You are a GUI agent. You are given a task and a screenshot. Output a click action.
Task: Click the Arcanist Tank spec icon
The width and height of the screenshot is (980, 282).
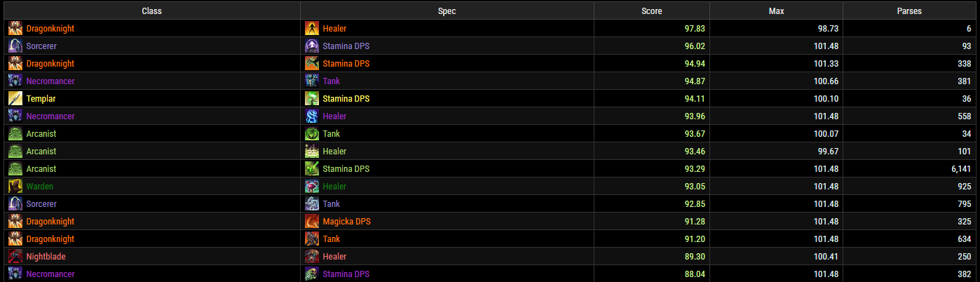click(313, 134)
